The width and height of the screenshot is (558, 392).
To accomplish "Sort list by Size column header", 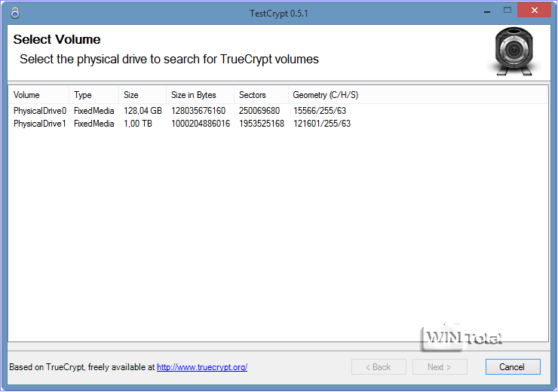I will 143,95.
